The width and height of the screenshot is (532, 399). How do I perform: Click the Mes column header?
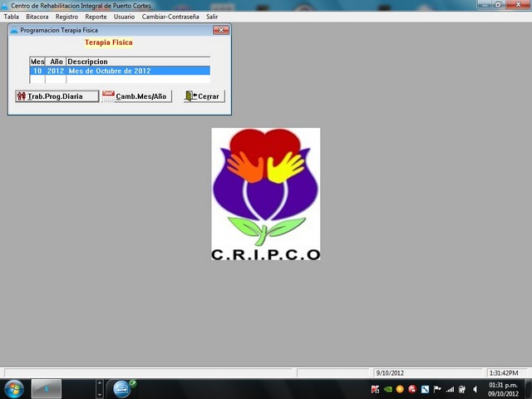click(37, 62)
